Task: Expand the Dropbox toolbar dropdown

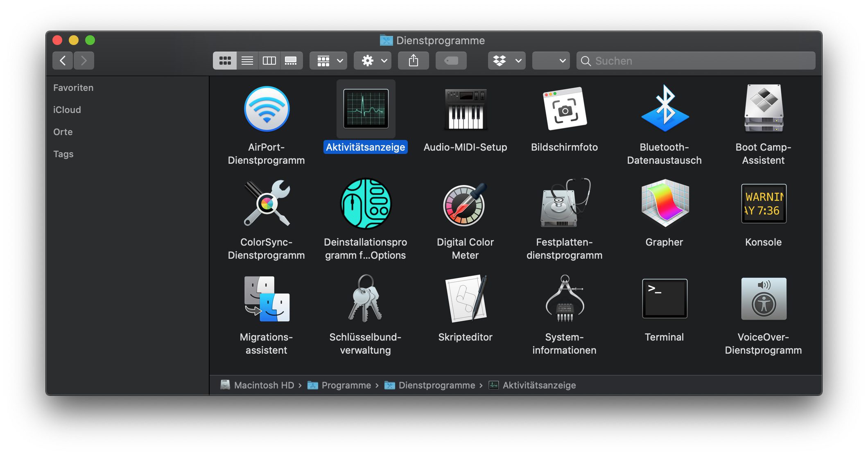Action: (x=506, y=60)
